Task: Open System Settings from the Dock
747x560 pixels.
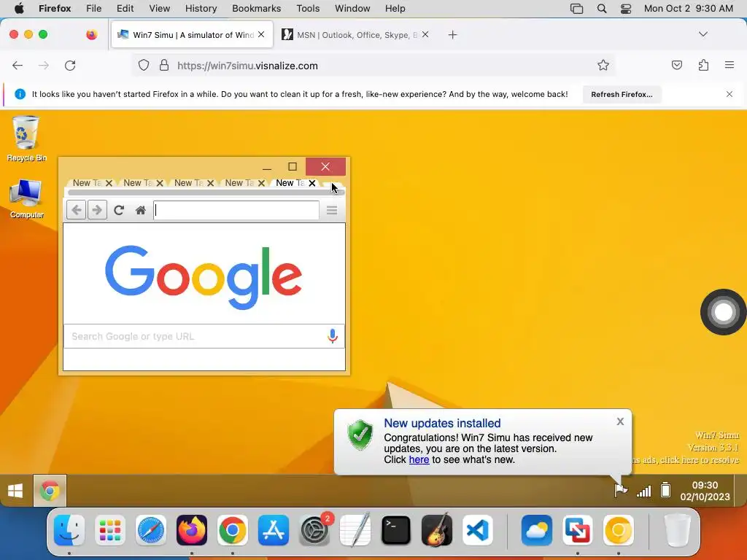Action: (x=314, y=530)
